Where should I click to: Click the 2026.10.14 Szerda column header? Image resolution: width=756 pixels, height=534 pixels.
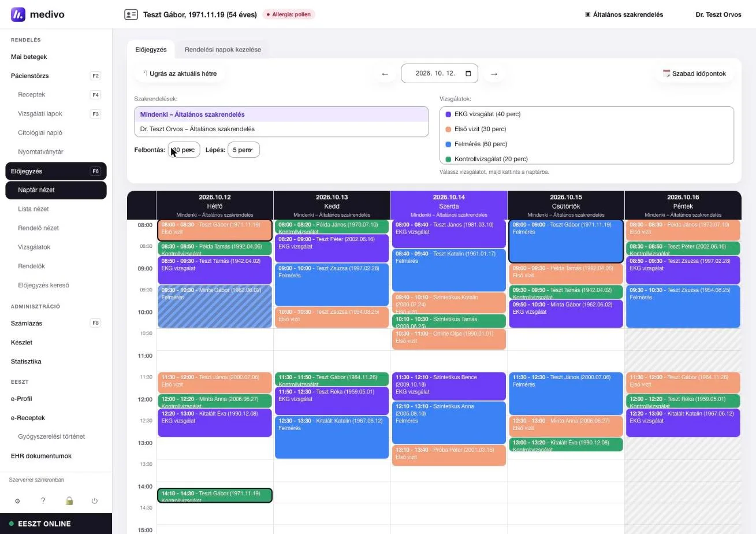[x=449, y=205]
